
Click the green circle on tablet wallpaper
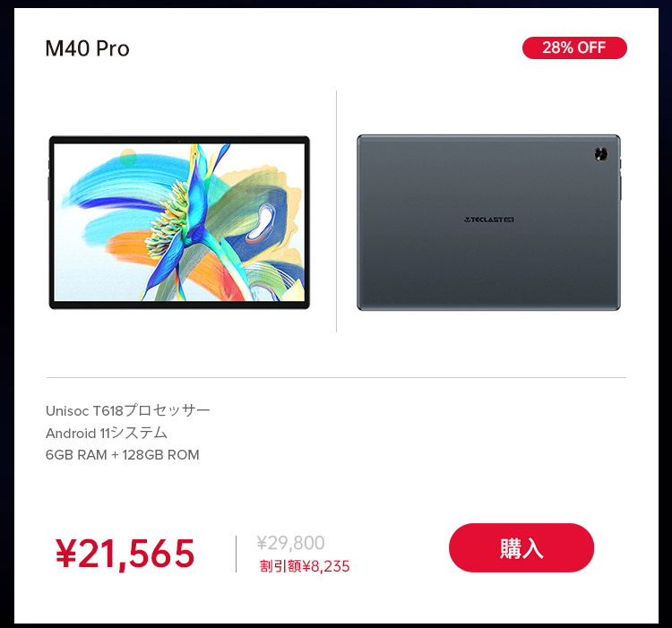click(x=128, y=158)
